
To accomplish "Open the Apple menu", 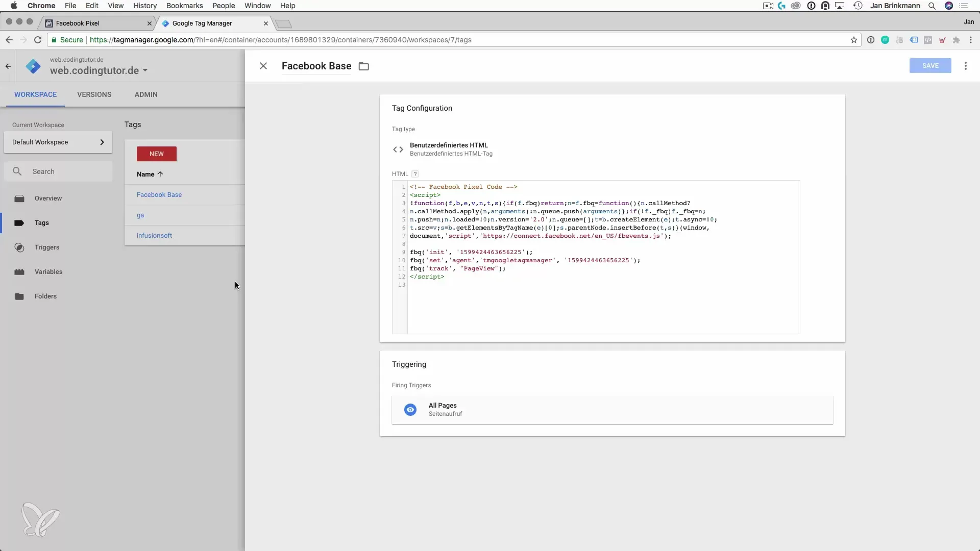I will click(14, 6).
